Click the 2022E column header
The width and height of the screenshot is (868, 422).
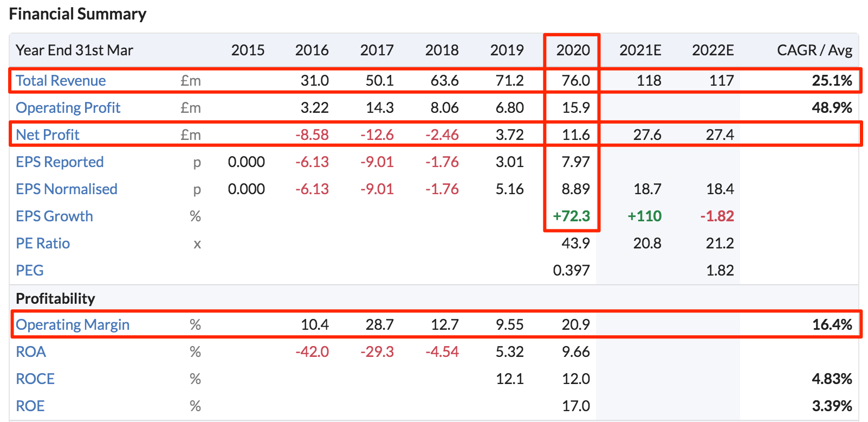pyautogui.click(x=713, y=50)
